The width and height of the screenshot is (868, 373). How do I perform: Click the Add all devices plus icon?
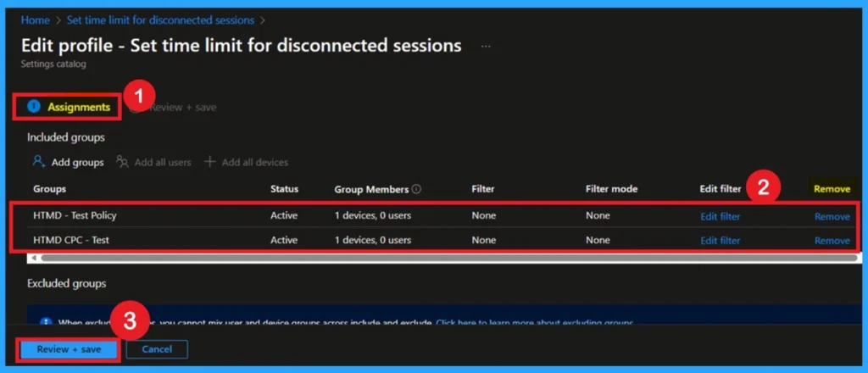(x=209, y=162)
